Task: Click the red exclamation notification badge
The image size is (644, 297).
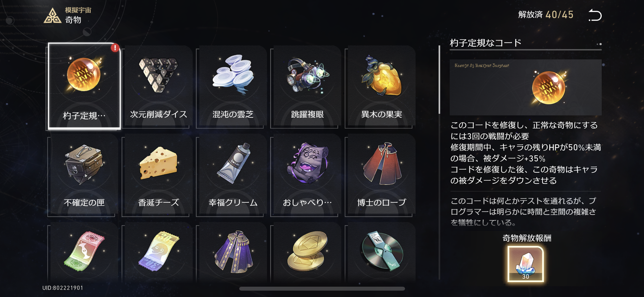Action: pyautogui.click(x=115, y=48)
